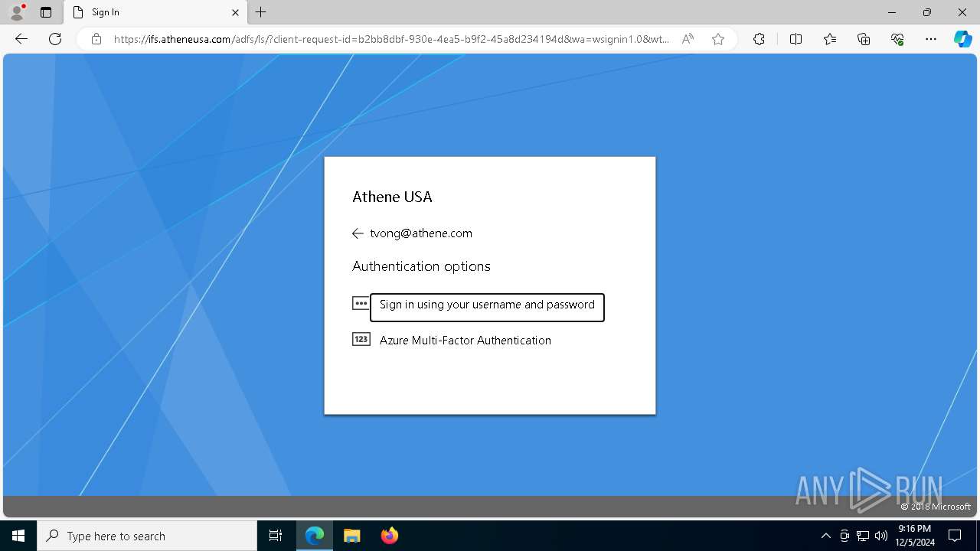Image resolution: width=980 pixels, height=551 pixels.
Task: Show hidden system tray icons
Action: (825, 536)
